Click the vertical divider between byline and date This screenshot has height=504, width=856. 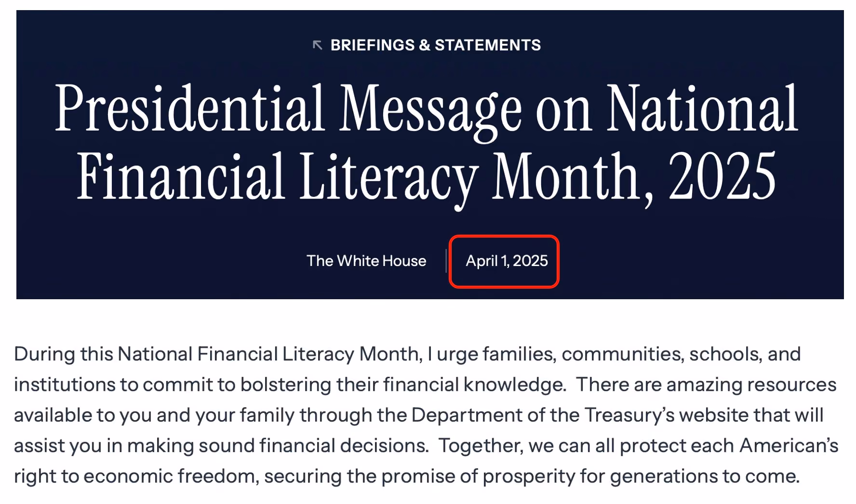pyautogui.click(x=446, y=261)
